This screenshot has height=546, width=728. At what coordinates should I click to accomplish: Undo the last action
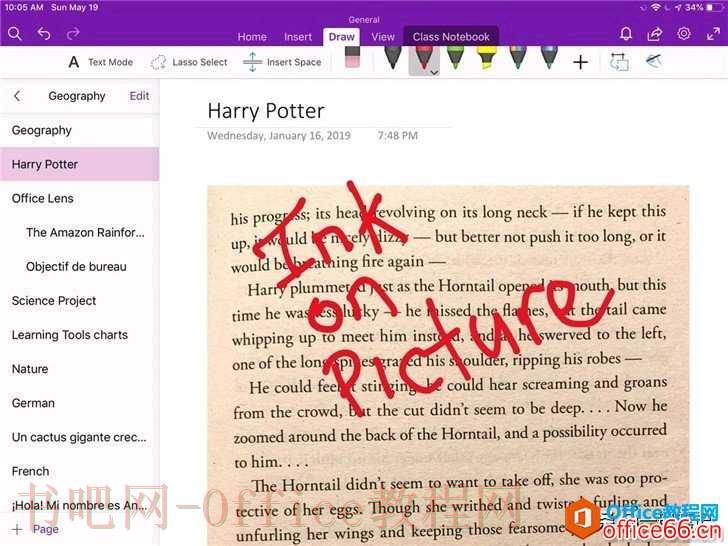click(44, 34)
